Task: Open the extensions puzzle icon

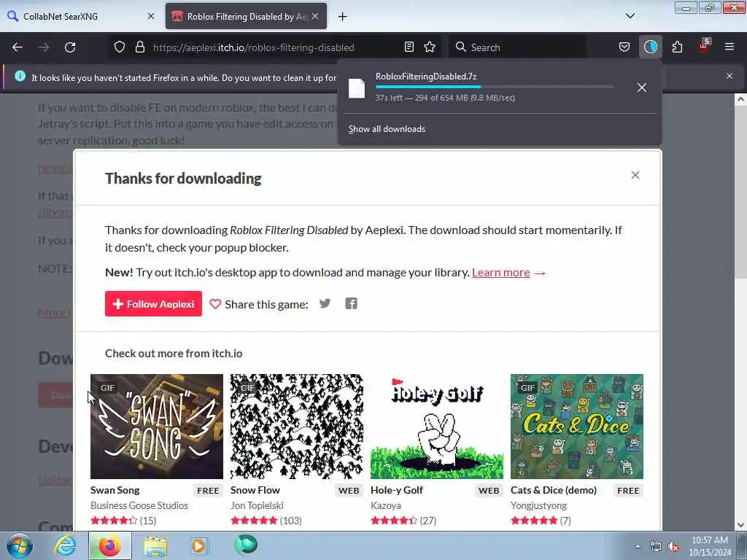Action: pos(677,47)
